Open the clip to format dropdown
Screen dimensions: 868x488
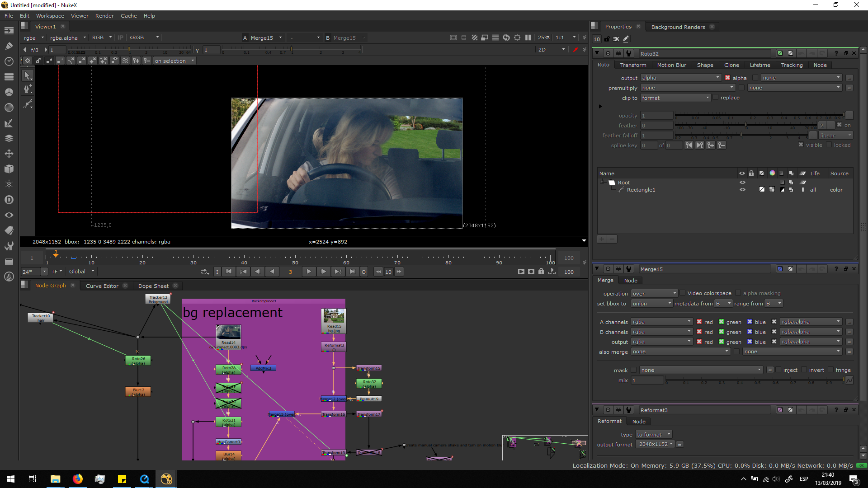click(x=675, y=98)
